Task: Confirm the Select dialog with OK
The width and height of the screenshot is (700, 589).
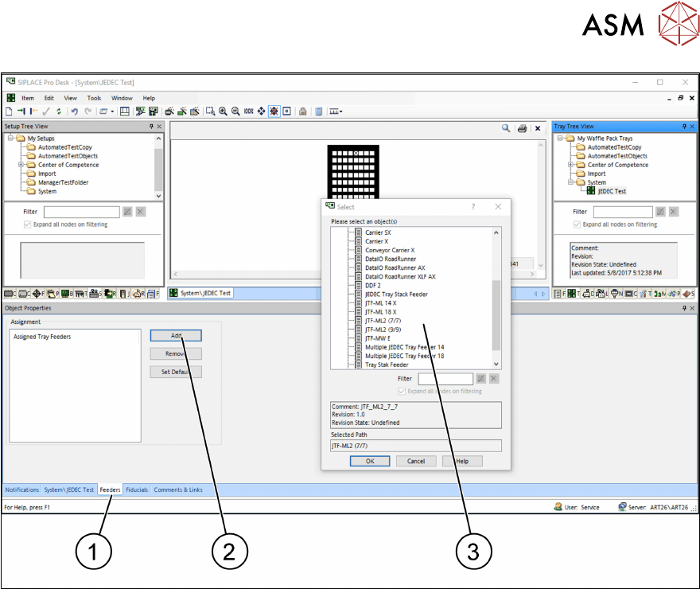Action: click(x=370, y=462)
